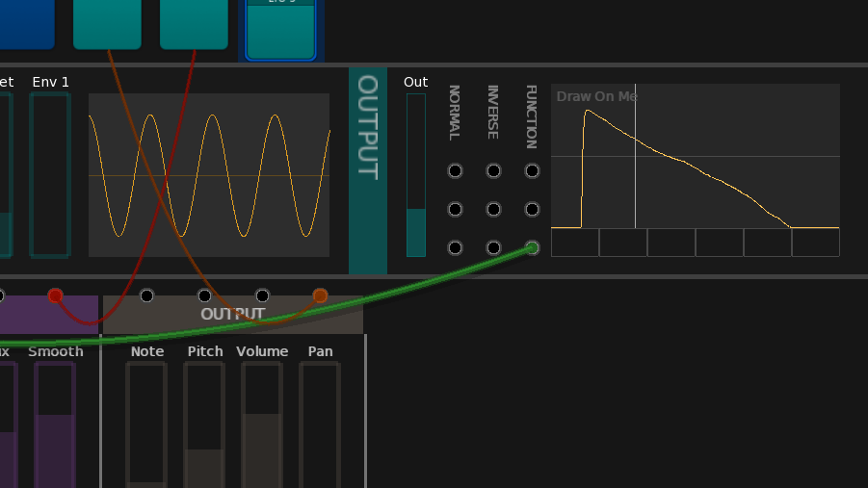Image resolution: width=868 pixels, height=488 pixels.
Task: Select the highlighted teal module at the top
Action: click(x=280, y=29)
